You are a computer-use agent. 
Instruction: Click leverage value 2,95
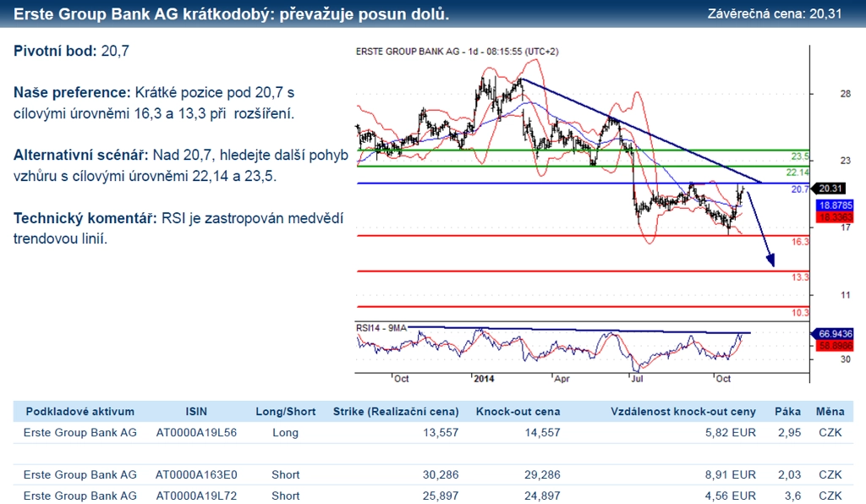click(x=789, y=433)
